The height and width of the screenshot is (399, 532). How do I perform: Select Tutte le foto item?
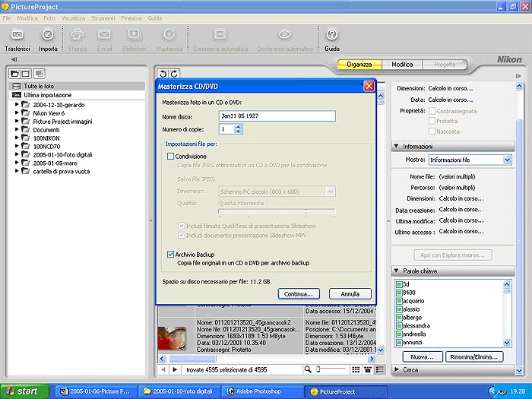click(x=77, y=86)
